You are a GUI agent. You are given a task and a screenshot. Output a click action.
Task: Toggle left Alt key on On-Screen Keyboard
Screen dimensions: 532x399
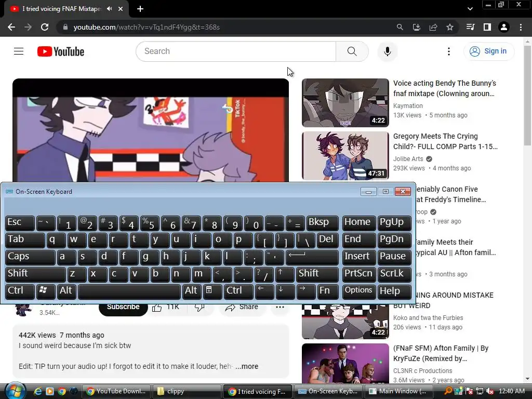click(x=66, y=291)
